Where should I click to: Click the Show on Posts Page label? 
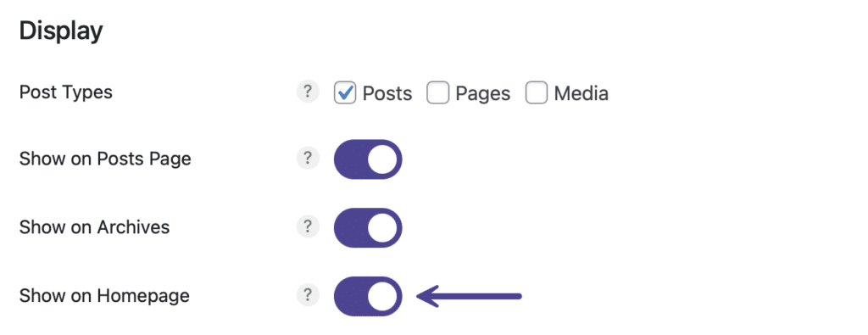pyautogui.click(x=105, y=159)
